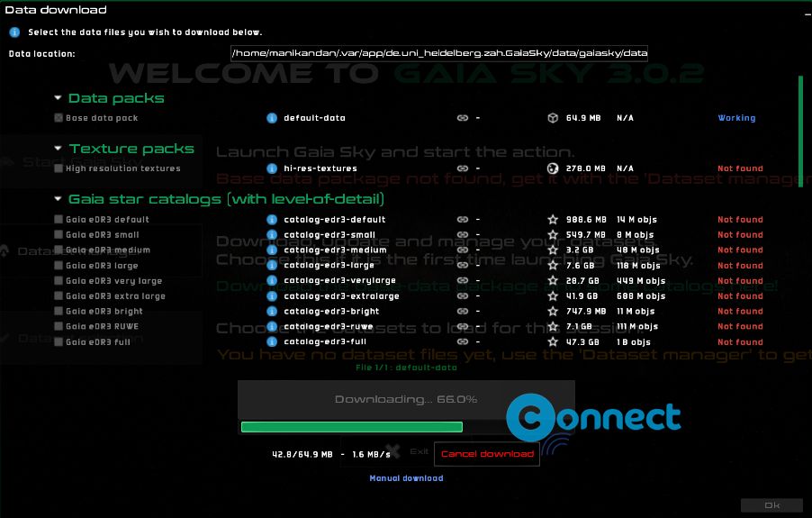Screen dimensions: 812x518
Task: Click the Working status of default-data
Action: [x=736, y=118]
